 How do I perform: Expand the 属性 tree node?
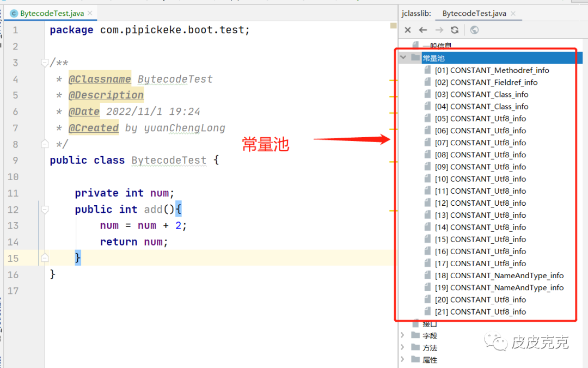pyautogui.click(x=402, y=359)
